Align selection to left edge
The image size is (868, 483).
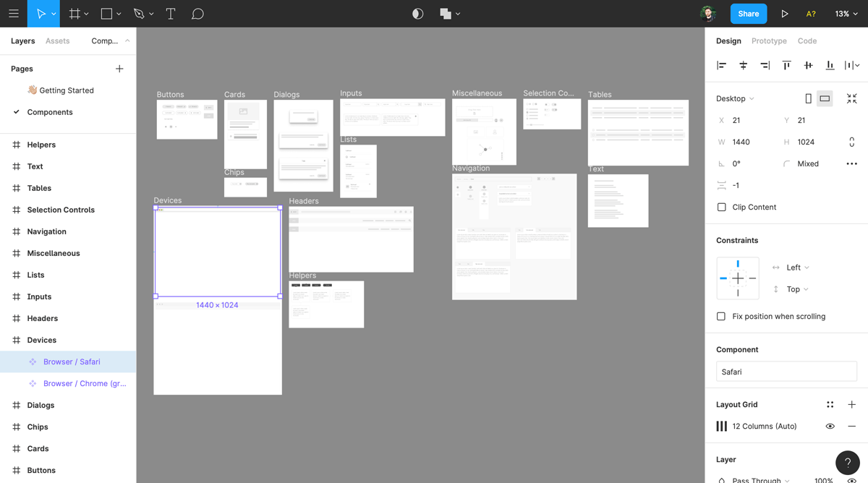coord(721,65)
